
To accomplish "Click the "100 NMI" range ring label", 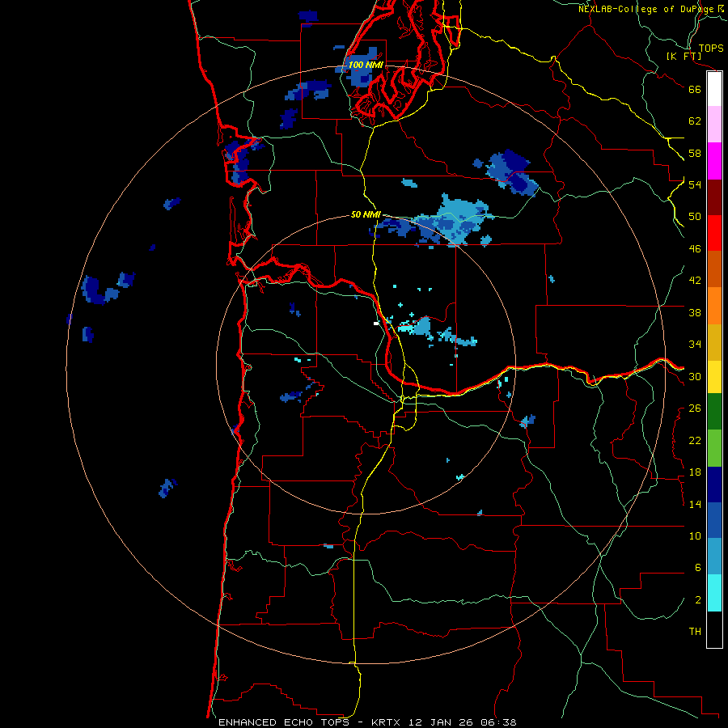I will pyautogui.click(x=366, y=65).
